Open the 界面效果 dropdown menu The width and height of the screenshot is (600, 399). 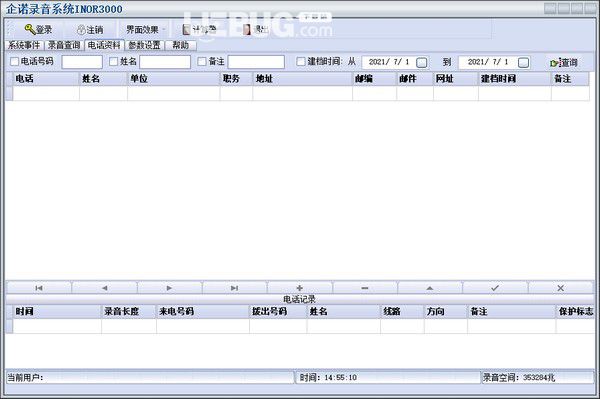click(146, 29)
